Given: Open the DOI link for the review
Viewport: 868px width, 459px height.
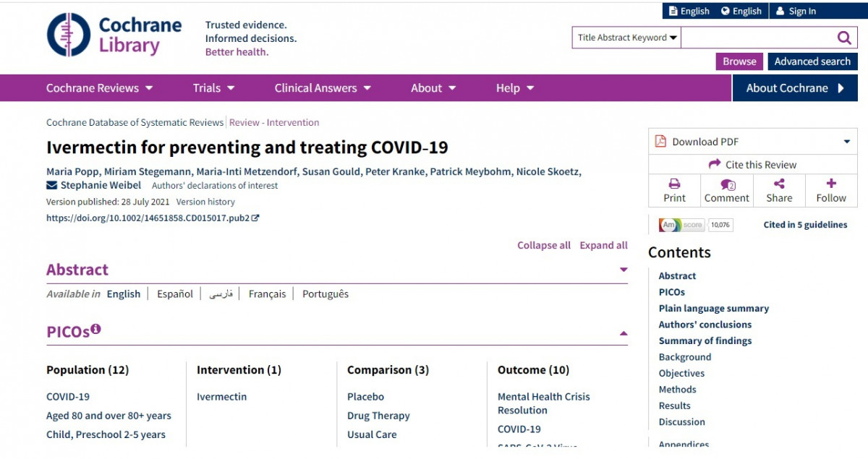Looking at the screenshot, I should click(x=148, y=218).
